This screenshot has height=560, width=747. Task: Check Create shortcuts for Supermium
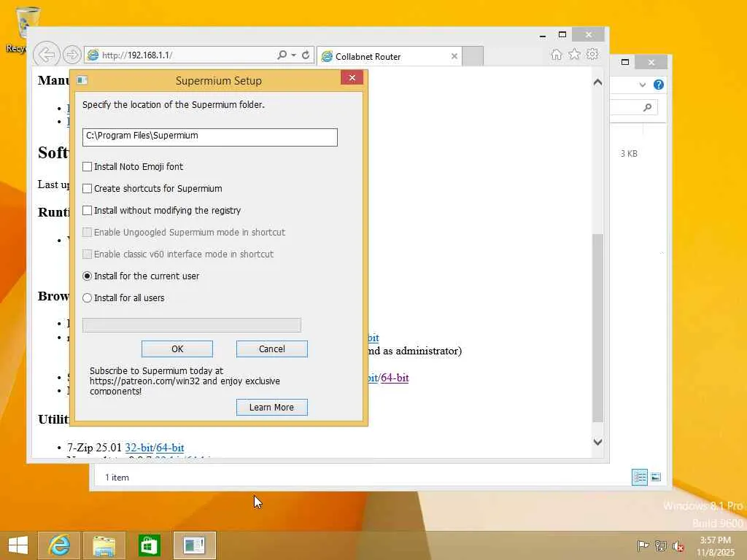tap(88, 189)
